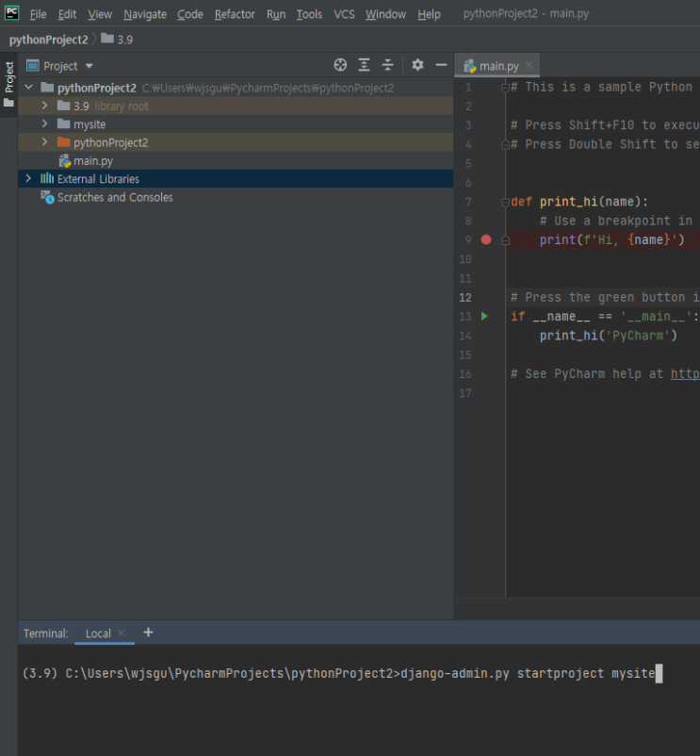The width and height of the screenshot is (700, 756).
Task: Select the 3.9 library root row
Action: (x=236, y=107)
